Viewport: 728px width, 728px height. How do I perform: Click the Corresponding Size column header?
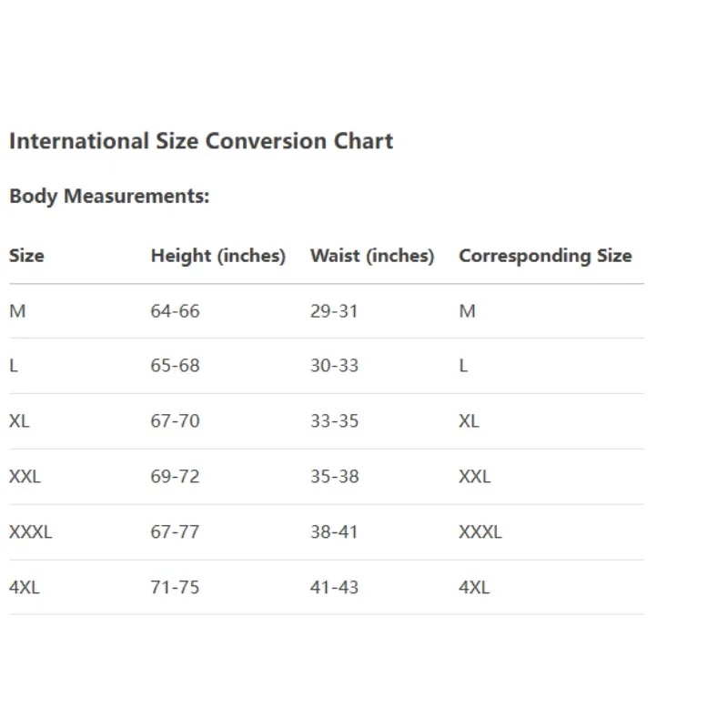tap(544, 256)
